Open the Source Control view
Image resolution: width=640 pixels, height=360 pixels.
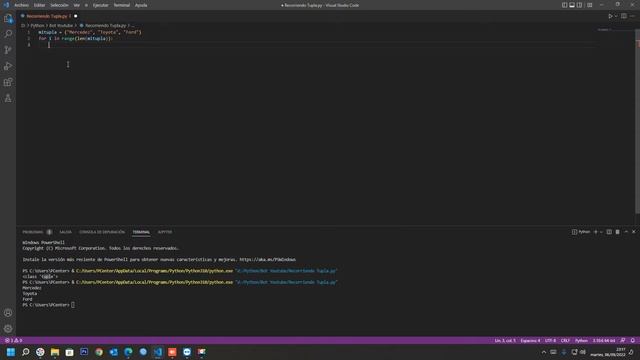8,50
